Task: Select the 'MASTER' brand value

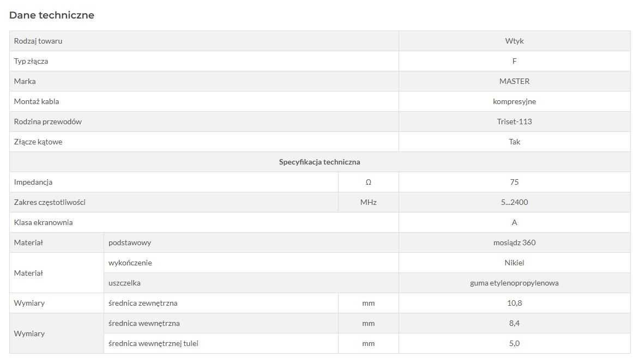Action: pos(514,81)
